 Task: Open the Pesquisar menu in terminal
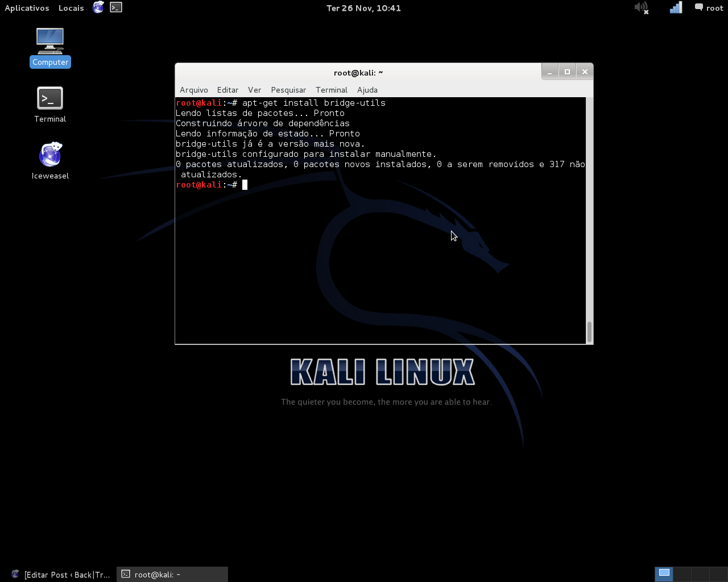288,90
